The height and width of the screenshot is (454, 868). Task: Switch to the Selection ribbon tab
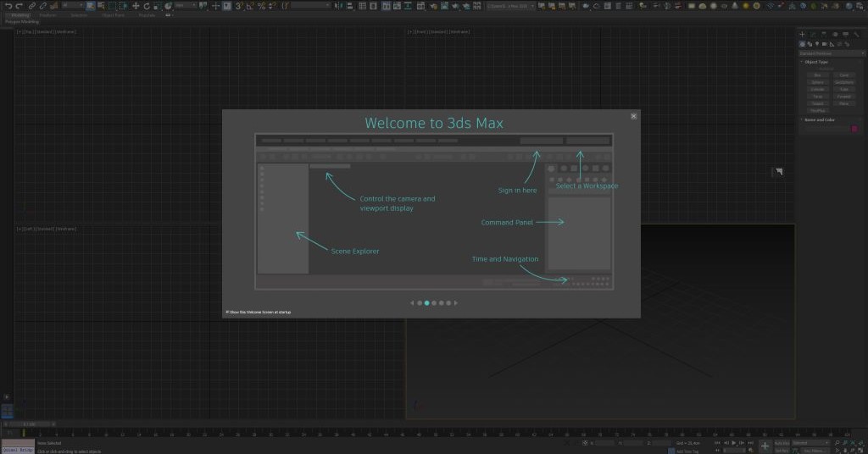coord(79,15)
